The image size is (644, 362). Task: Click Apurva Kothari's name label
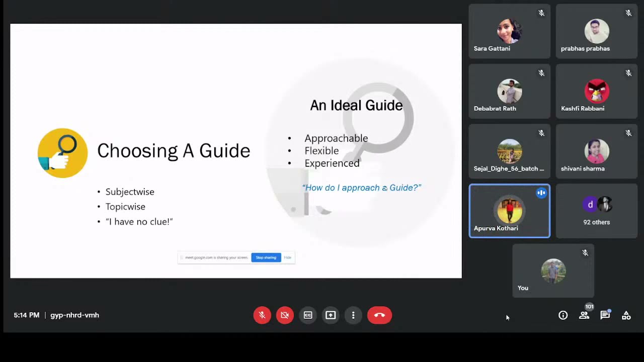[496, 228]
